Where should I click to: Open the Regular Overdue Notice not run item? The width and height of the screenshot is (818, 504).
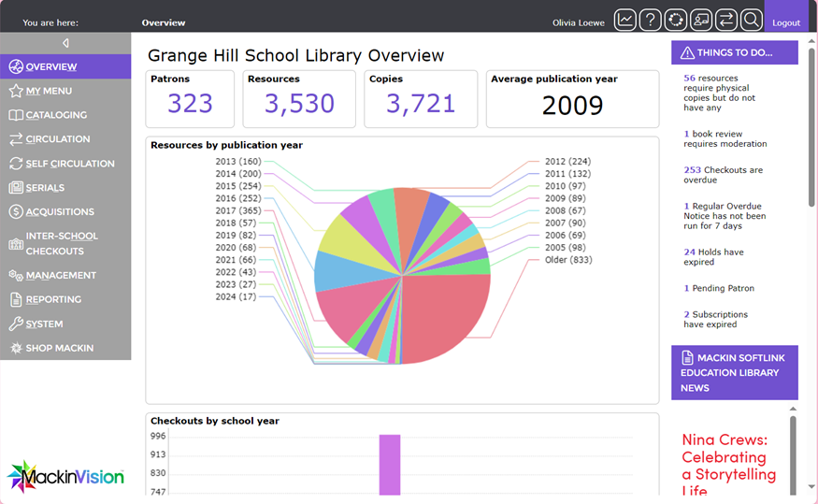pyautogui.click(x=725, y=216)
